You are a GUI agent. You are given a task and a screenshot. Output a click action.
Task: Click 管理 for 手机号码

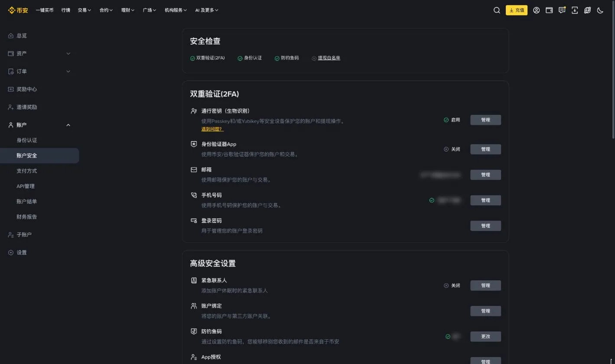tap(485, 200)
